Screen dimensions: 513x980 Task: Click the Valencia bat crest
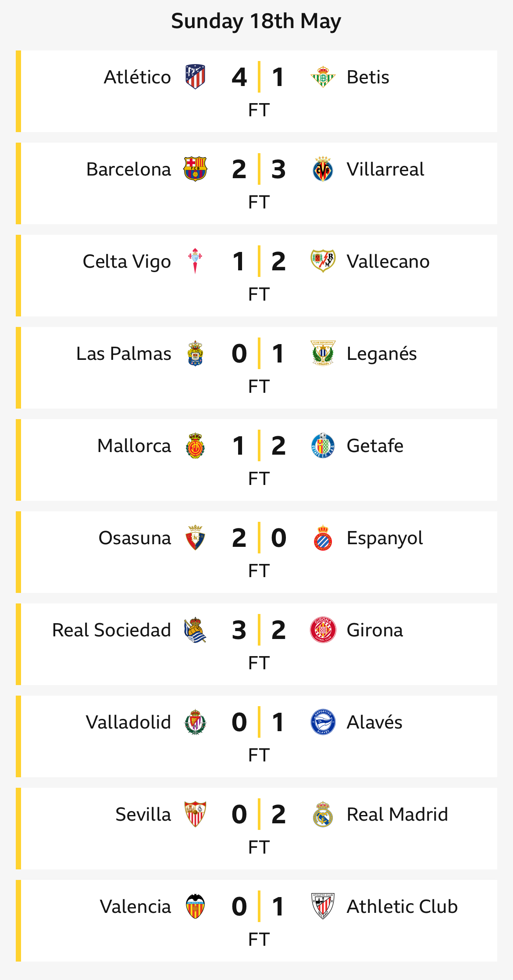(x=195, y=907)
